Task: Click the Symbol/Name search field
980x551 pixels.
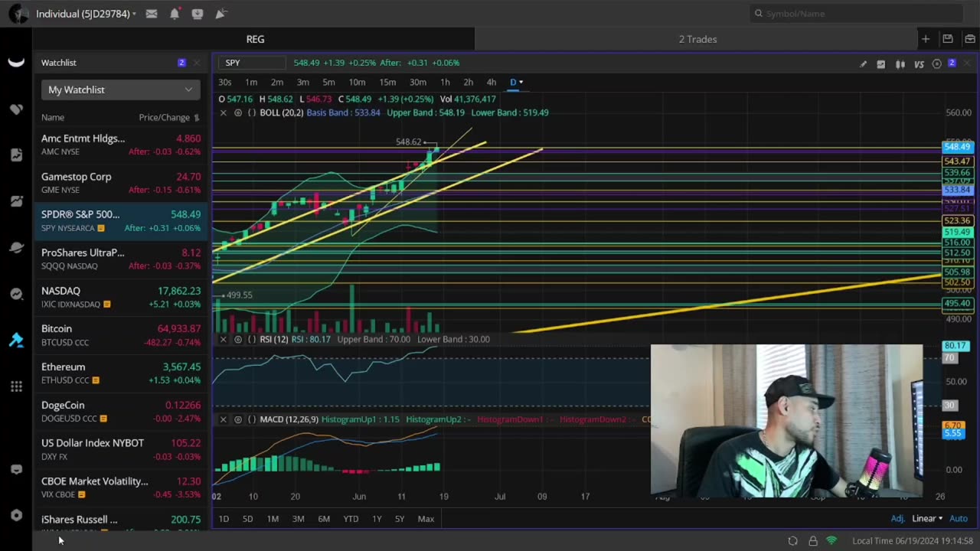Action: 856,13
